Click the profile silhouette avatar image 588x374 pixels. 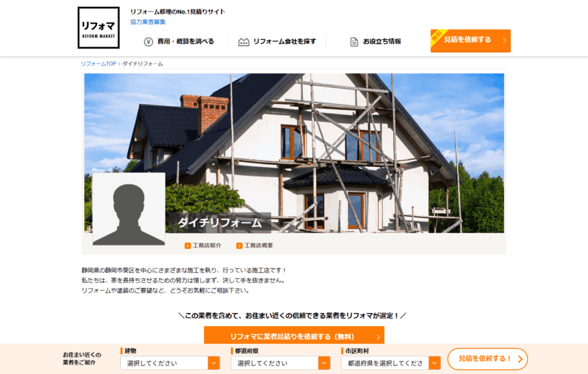click(129, 209)
